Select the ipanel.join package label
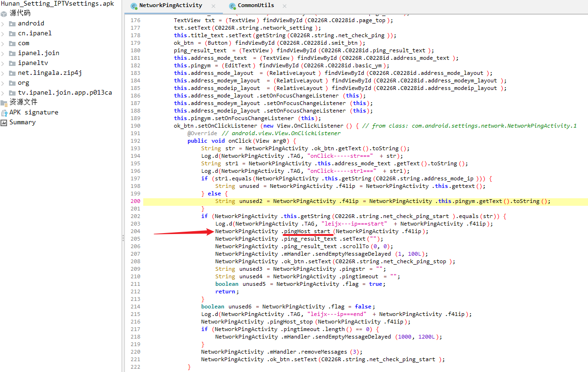This screenshot has width=588, height=372. pos(39,53)
